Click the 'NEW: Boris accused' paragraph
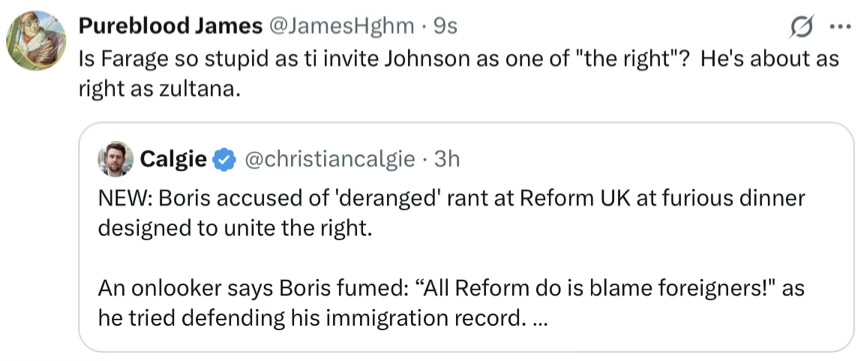The image size is (864, 361). [x=451, y=213]
